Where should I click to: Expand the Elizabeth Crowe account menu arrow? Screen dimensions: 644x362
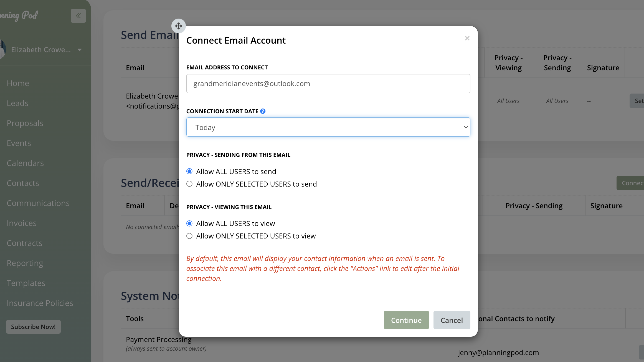click(x=80, y=50)
